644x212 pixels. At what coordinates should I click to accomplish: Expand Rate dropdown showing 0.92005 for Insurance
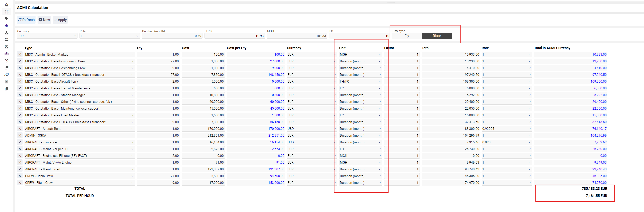tap(529, 142)
